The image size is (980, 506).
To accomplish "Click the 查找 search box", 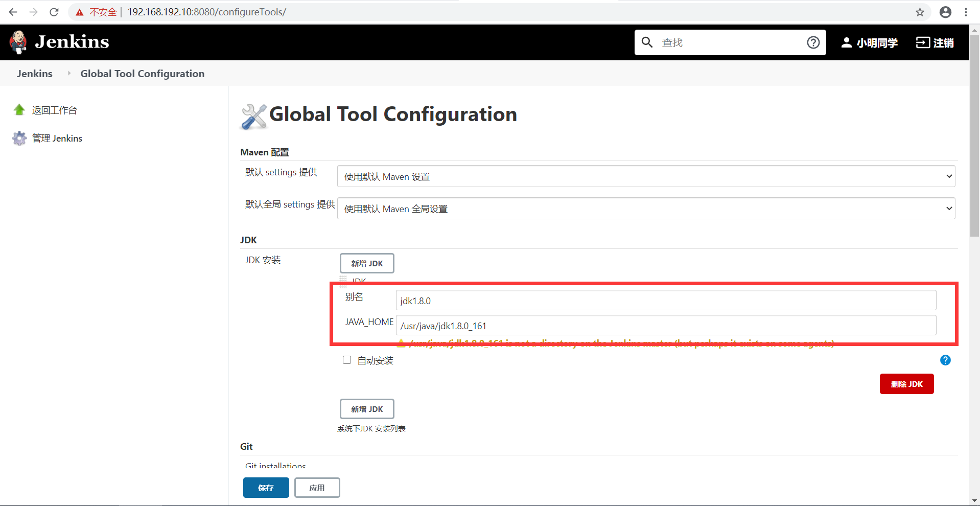I will [x=731, y=42].
